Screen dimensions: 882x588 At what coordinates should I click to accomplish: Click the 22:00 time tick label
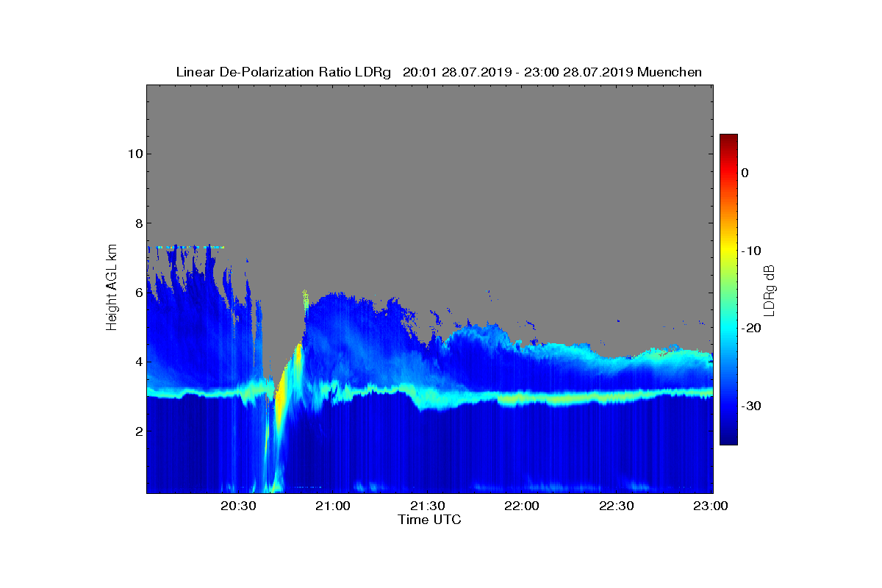click(x=522, y=506)
